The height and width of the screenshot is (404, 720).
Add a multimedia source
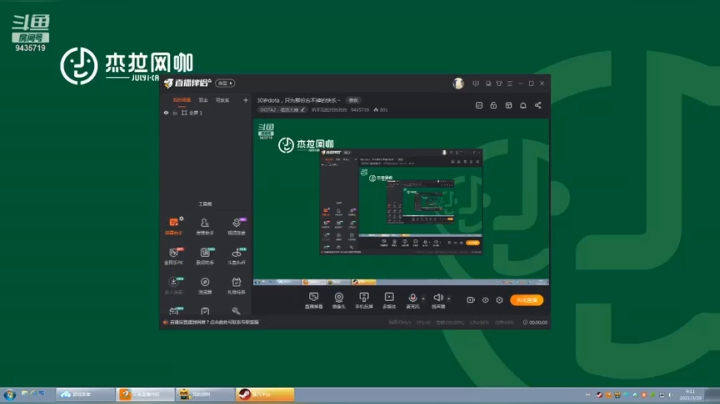[389, 300]
